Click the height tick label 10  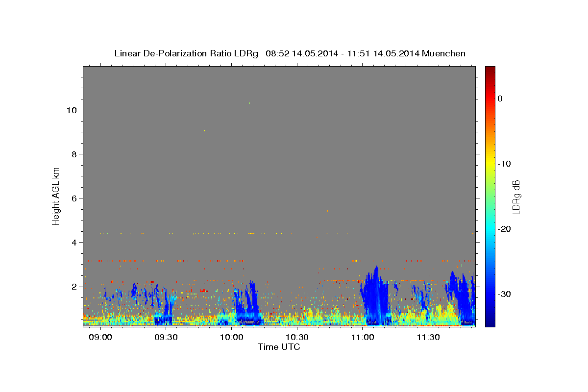point(72,110)
